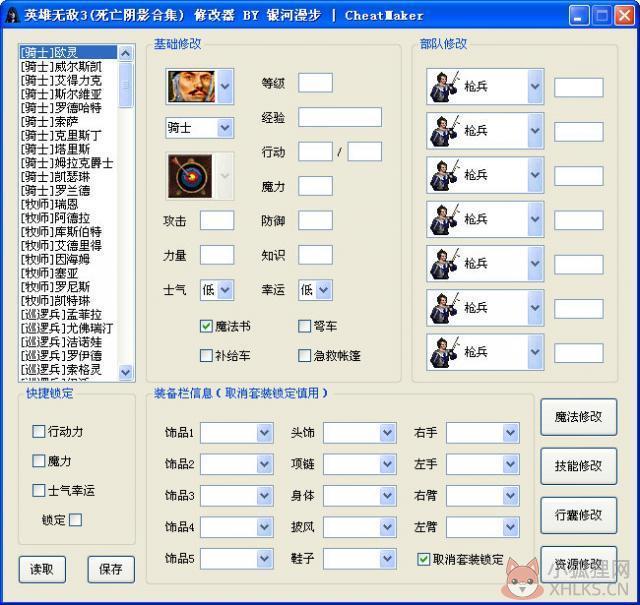This screenshot has width=640, height=605.
Task: Open the 左臂 equipment dropdown
Action: pyautogui.click(x=511, y=527)
